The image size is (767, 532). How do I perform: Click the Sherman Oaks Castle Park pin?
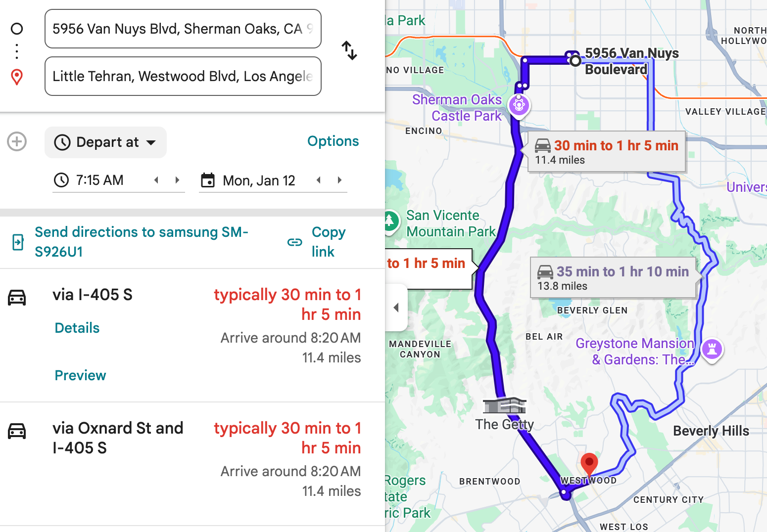pyautogui.click(x=519, y=105)
